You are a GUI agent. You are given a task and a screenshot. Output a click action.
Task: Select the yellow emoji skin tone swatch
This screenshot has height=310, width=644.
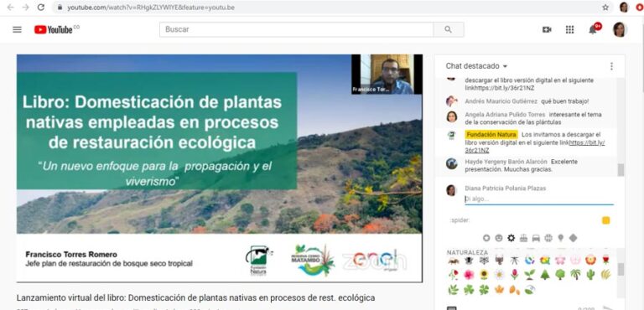(605, 220)
